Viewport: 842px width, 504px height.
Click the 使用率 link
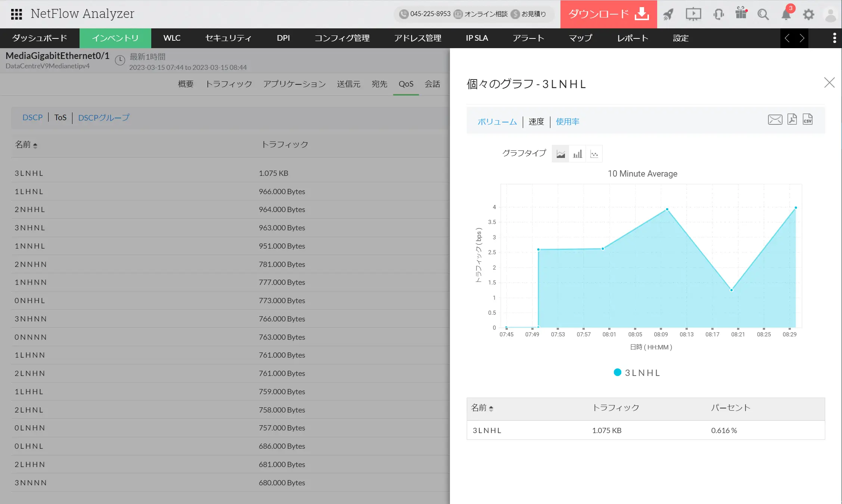(x=567, y=121)
